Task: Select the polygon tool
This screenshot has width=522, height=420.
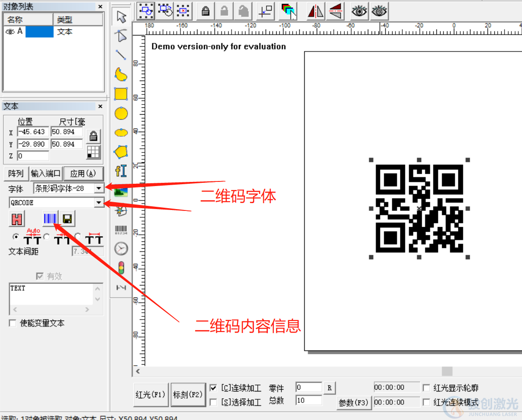Action: tap(121, 152)
